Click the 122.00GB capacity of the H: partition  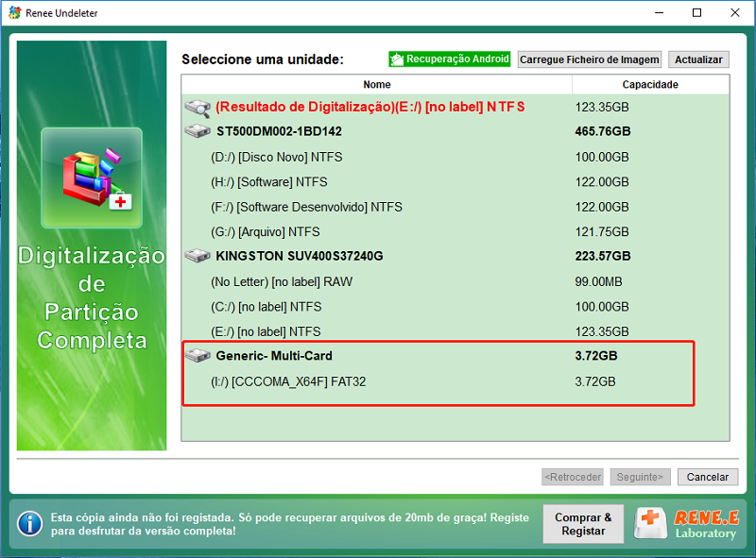pyautogui.click(x=602, y=182)
